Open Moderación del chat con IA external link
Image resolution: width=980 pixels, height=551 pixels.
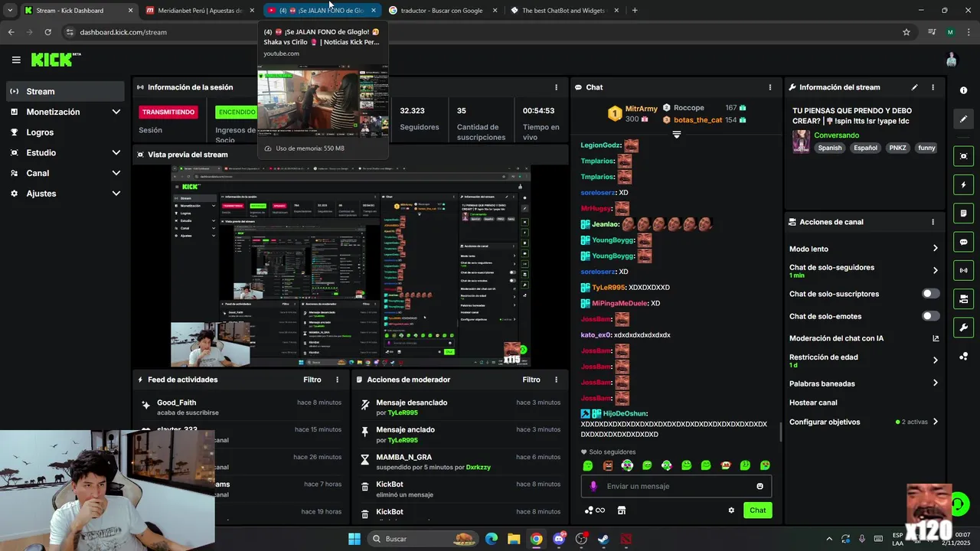tap(936, 338)
